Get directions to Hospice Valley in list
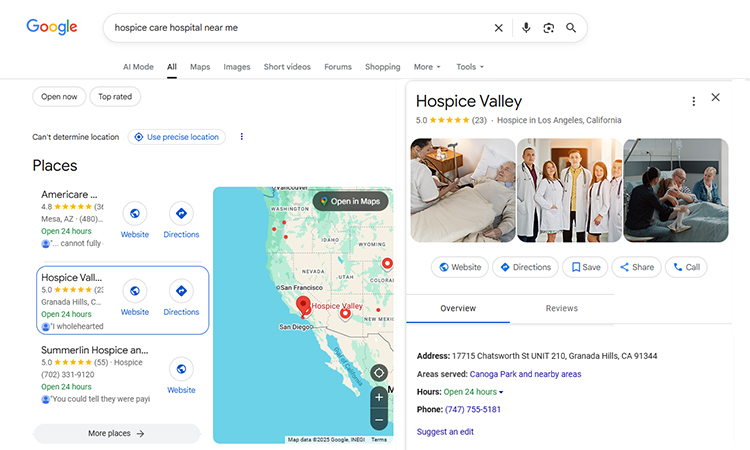The image size is (750, 450). 181,291
